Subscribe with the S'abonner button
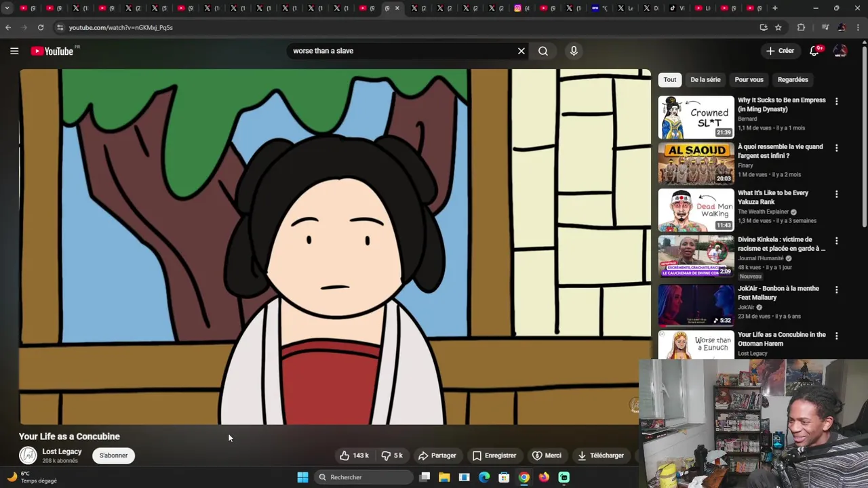The height and width of the screenshot is (488, 868). click(114, 455)
